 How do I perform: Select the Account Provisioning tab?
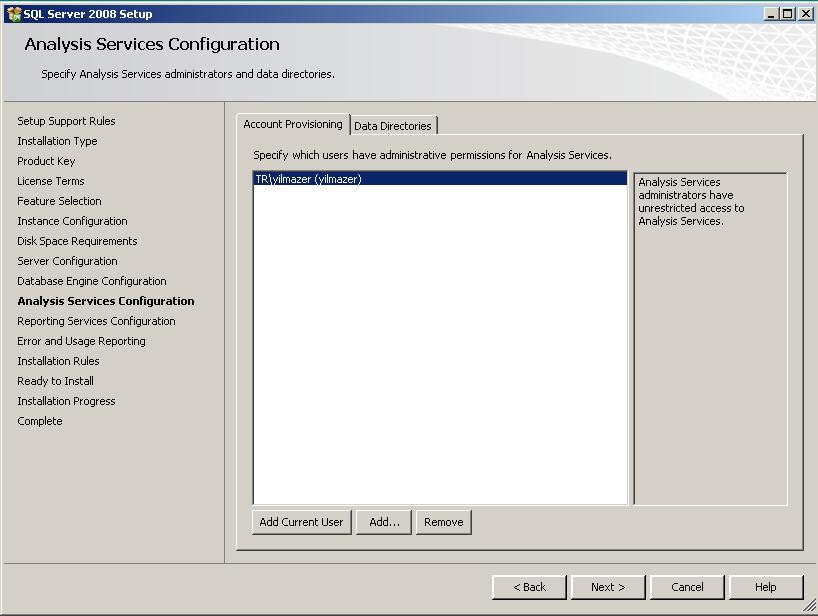click(x=293, y=124)
